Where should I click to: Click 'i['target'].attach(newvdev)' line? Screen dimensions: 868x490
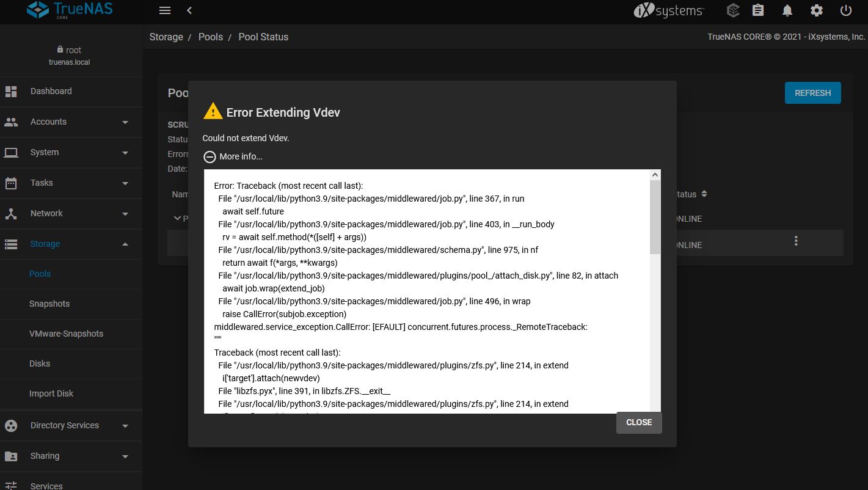click(x=271, y=378)
